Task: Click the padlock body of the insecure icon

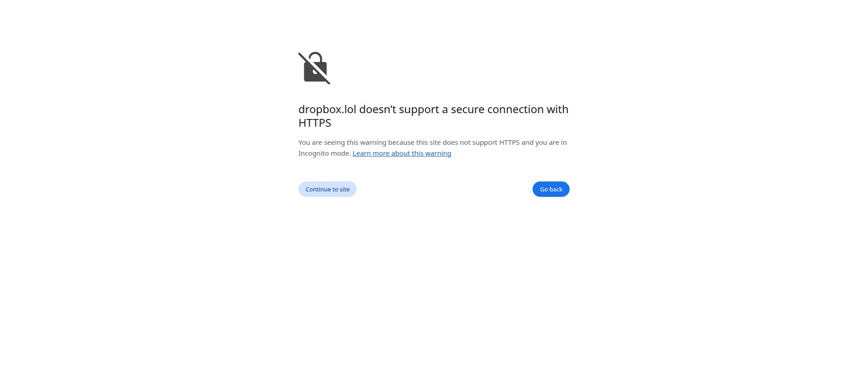Action: [315, 73]
